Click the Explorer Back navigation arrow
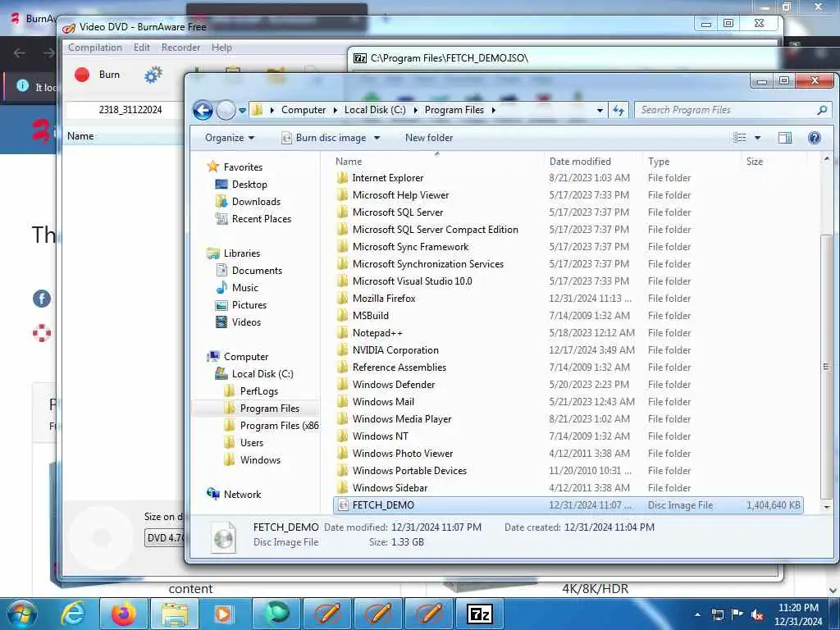The image size is (840, 630). 203,111
